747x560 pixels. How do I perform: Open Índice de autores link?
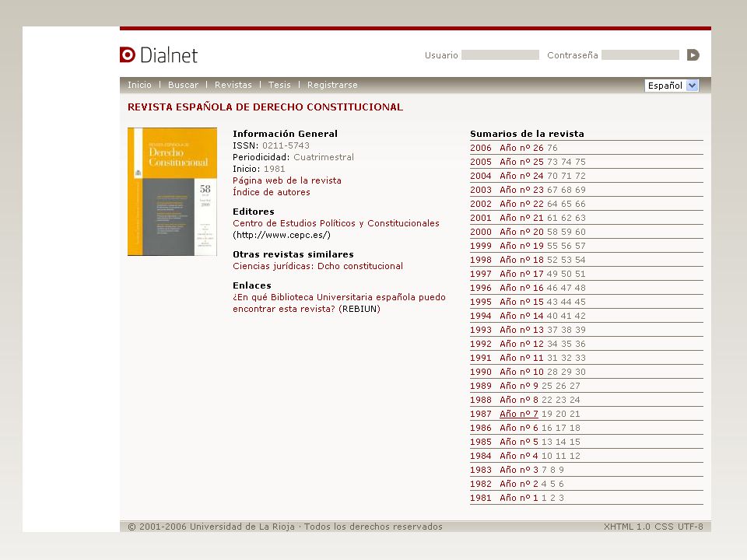(x=271, y=192)
